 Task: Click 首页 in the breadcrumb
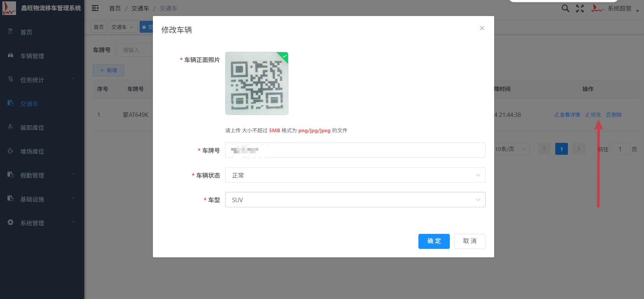pyautogui.click(x=115, y=9)
